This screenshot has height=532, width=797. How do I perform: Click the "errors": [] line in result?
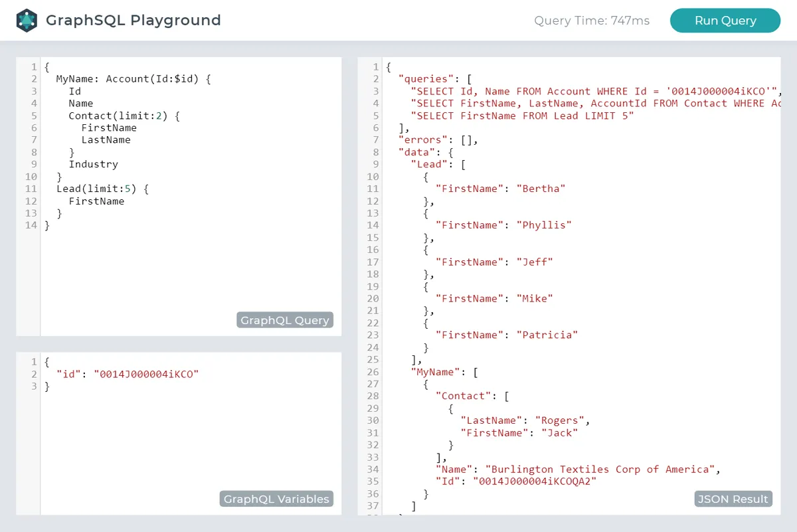pos(438,140)
